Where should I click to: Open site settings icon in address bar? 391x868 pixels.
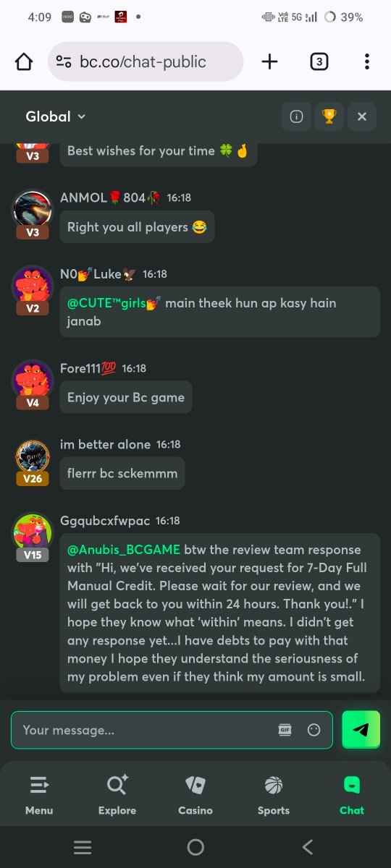click(x=64, y=61)
